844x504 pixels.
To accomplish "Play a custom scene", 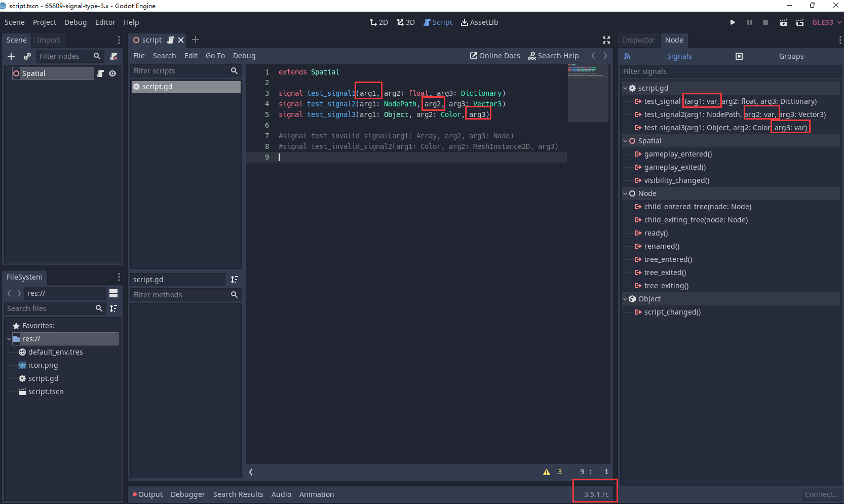I will coord(800,22).
